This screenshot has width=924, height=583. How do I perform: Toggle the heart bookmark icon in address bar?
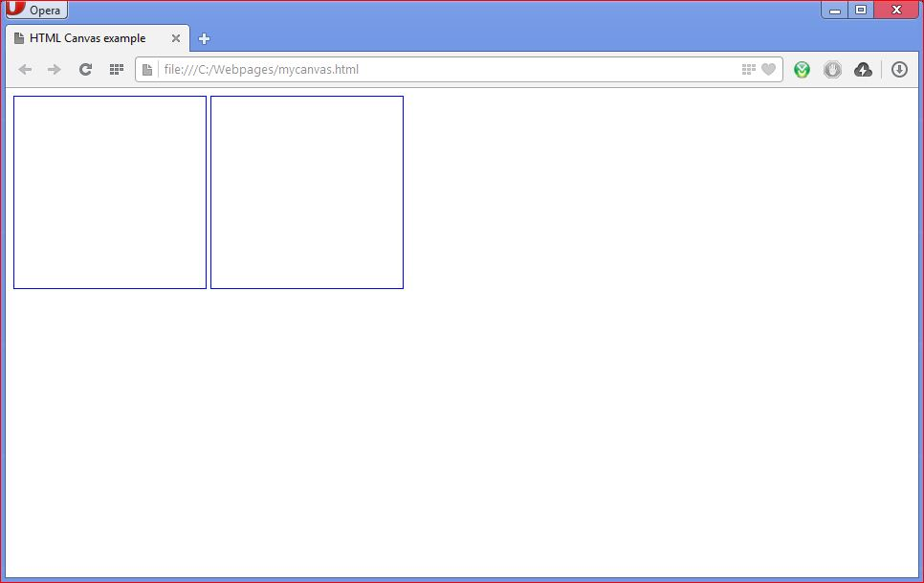tap(768, 69)
